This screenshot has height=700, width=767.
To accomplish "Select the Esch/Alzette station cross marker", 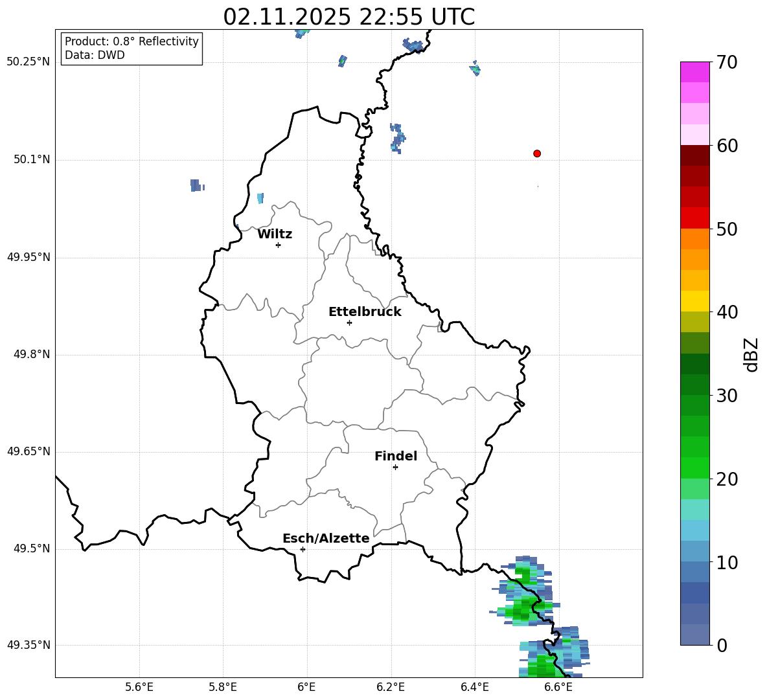I will tap(303, 549).
